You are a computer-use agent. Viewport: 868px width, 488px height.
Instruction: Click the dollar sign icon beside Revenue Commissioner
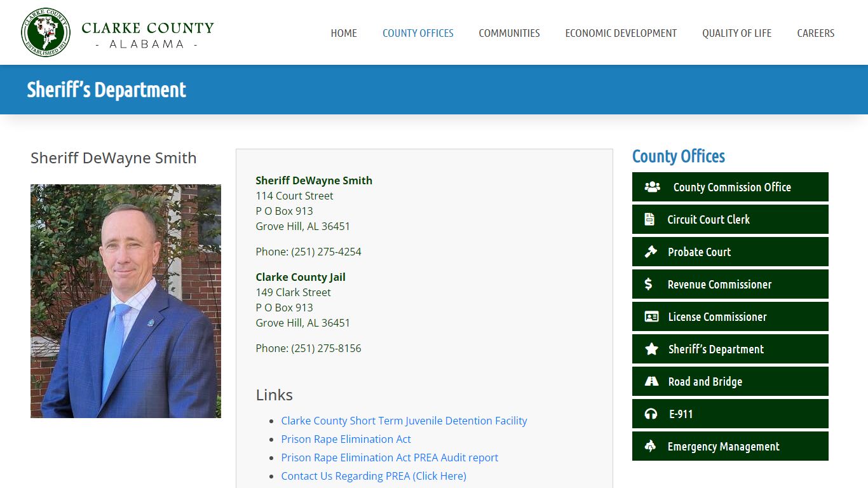pos(648,284)
